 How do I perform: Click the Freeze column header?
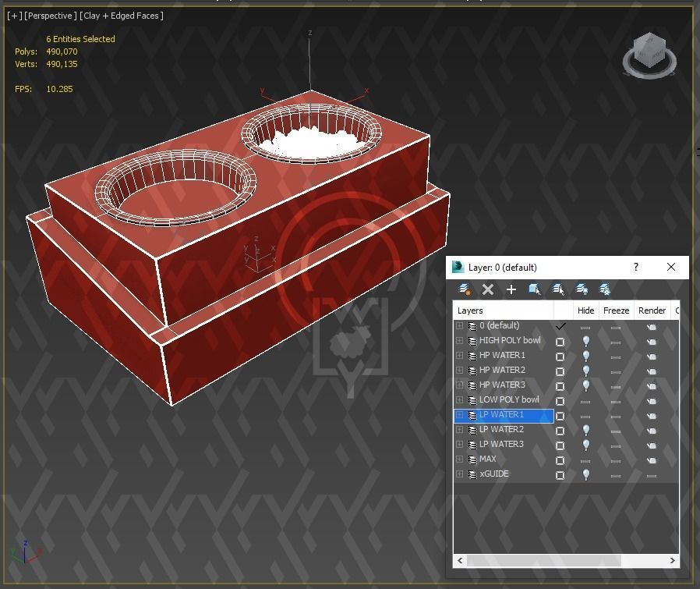point(616,310)
